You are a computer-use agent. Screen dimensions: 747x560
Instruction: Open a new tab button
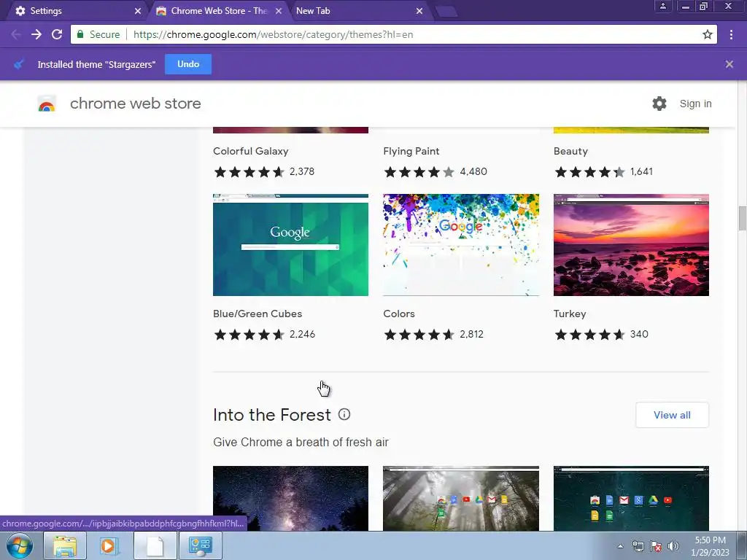(446, 12)
